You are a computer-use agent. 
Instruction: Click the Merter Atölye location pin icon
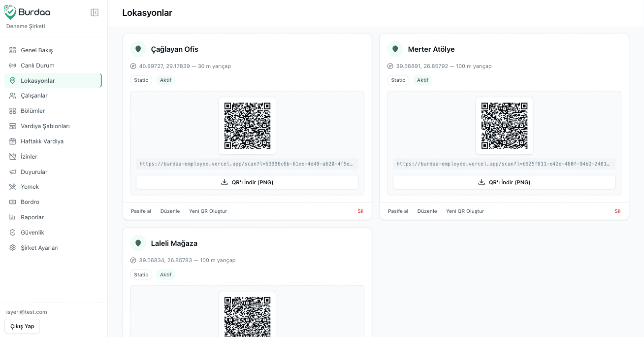pyautogui.click(x=395, y=49)
